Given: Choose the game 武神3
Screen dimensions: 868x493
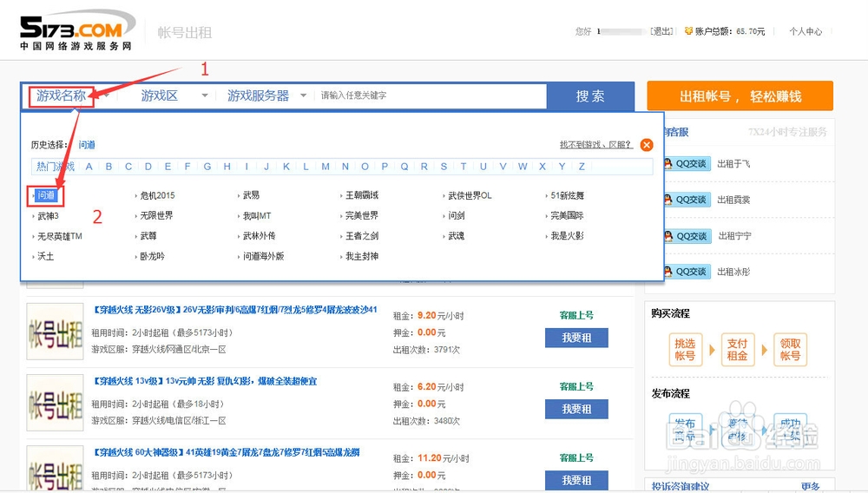Looking at the screenshot, I should coord(48,216).
